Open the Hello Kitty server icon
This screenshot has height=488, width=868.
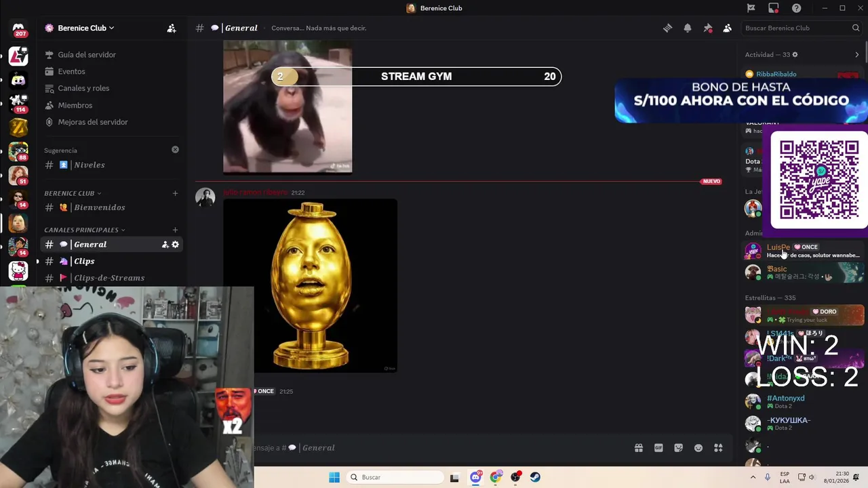(18, 271)
